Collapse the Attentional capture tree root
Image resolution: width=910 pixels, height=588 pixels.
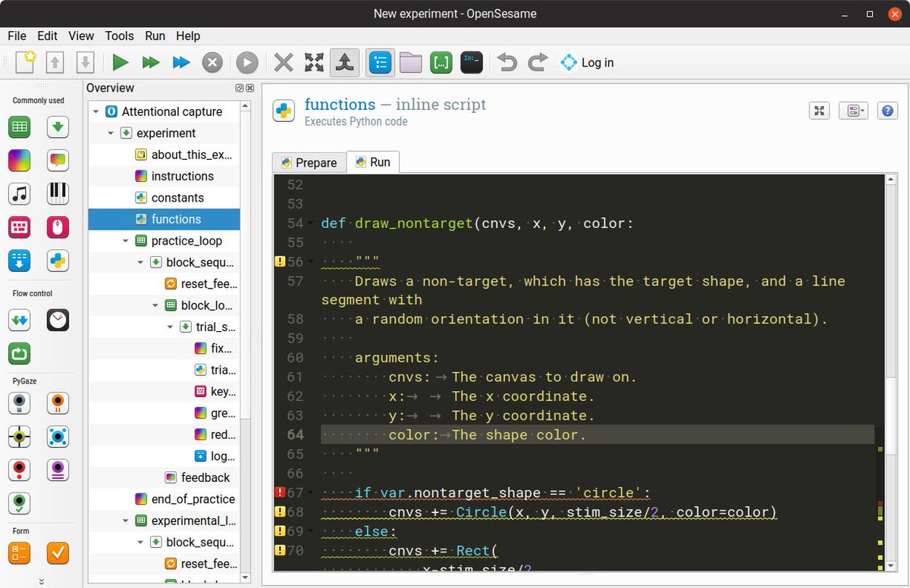[96, 111]
